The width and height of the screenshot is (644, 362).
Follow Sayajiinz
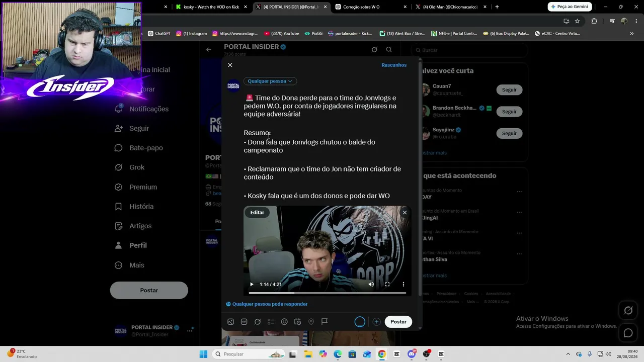pyautogui.click(x=509, y=133)
